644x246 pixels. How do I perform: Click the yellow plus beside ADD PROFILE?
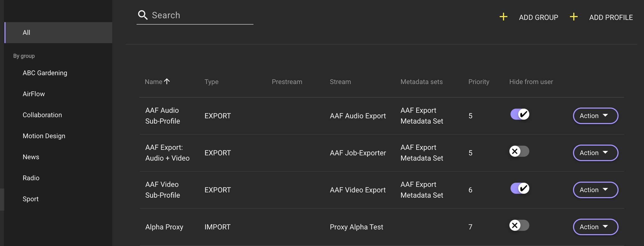(574, 17)
